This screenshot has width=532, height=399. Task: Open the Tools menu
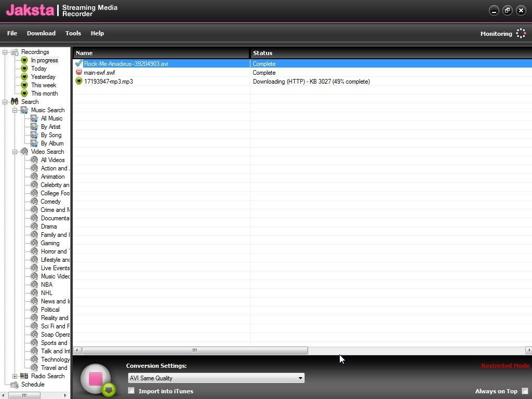[x=73, y=33]
